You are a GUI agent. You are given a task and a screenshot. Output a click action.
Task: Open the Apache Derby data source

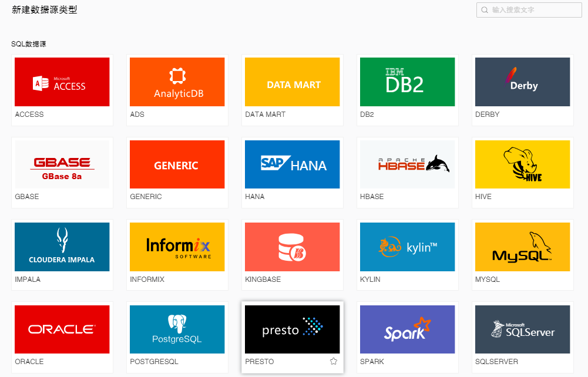pos(522,82)
